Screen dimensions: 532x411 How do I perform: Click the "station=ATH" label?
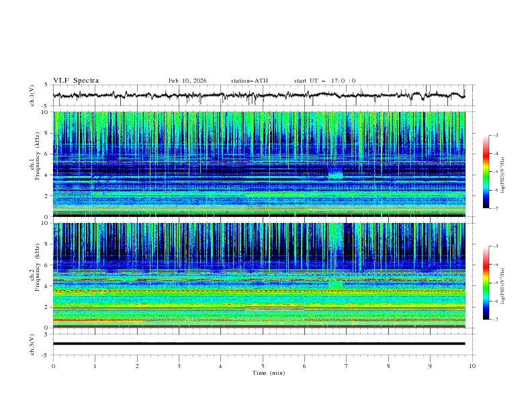(x=249, y=81)
